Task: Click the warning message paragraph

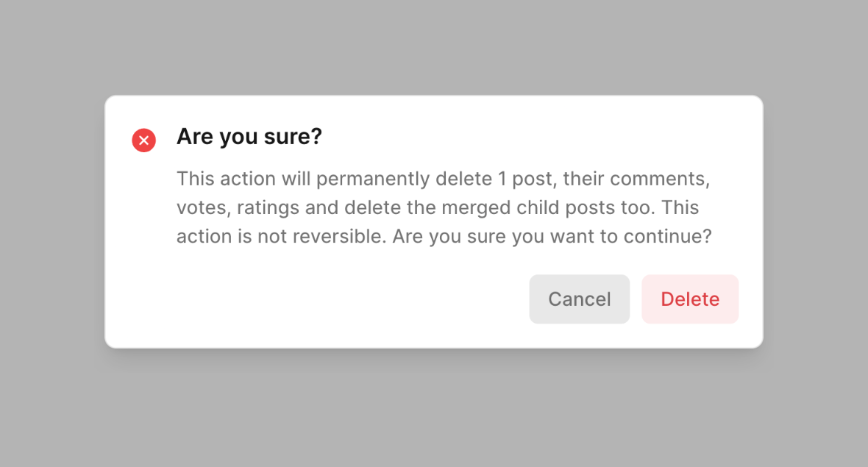Action: tap(444, 208)
